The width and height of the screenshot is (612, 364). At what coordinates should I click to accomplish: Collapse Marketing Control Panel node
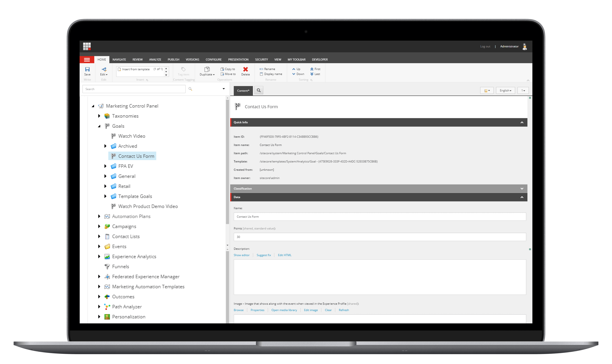[x=93, y=106]
